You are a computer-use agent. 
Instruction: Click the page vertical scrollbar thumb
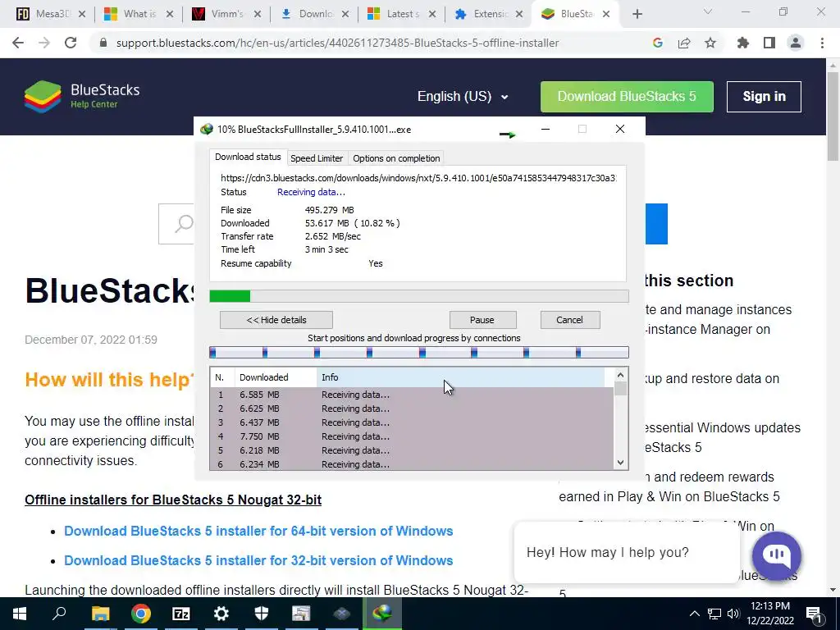coord(833,115)
